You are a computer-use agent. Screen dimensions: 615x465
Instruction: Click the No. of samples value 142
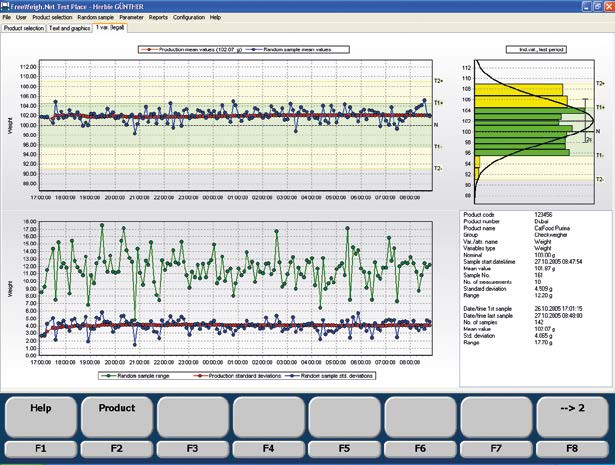pyautogui.click(x=539, y=322)
